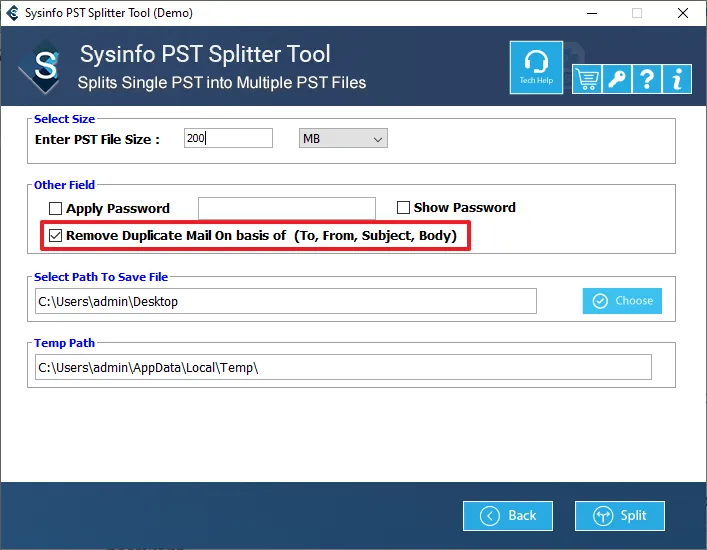This screenshot has height=550, width=707.
Task: Click the 'Select Size' group heading
Action: click(x=64, y=119)
